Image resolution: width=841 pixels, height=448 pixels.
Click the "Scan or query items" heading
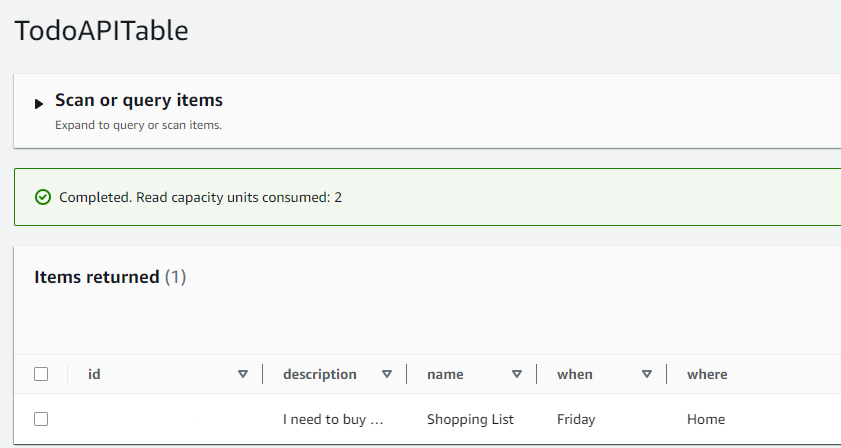point(138,100)
